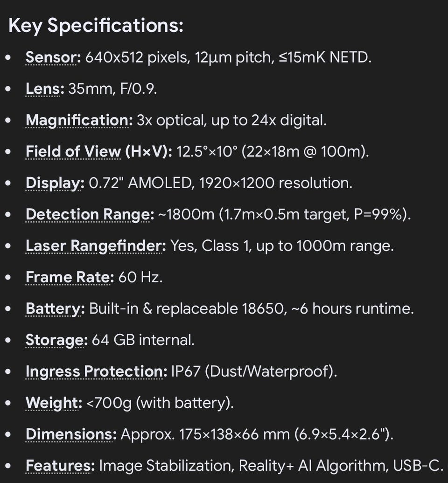Screen dimensions: 448x483
Task: Click the Ingress Protection label
Action: pyautogui.click(x=96, y=371)
